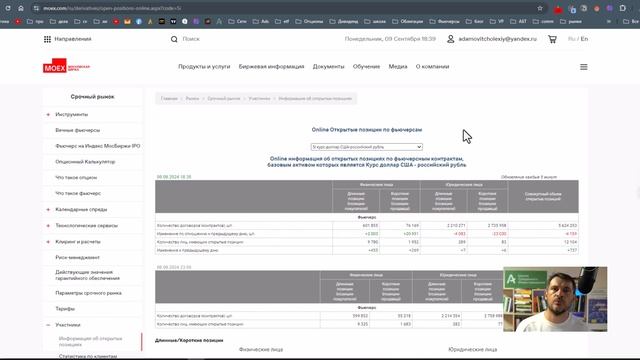Switch language to Ru

click(x=571, y=39)
